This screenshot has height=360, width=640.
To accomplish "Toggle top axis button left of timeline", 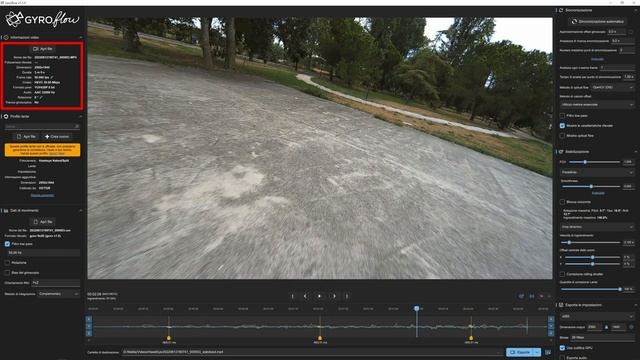I will (89, 319).
